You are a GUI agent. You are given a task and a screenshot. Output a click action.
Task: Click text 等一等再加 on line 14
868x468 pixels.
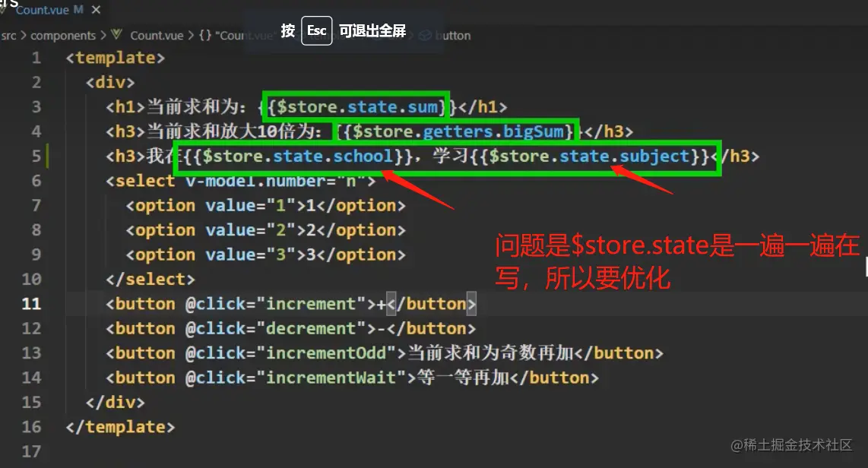click(464, 378)
